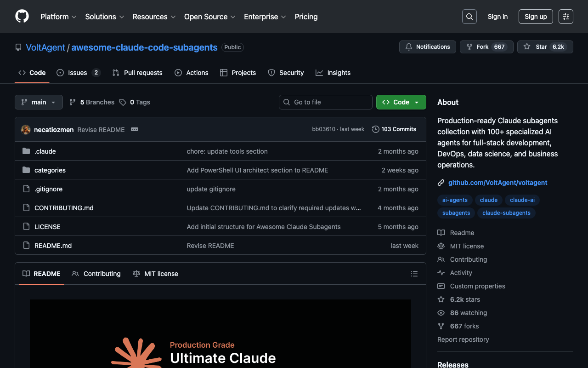Open the categories folder
This screenshot has width=588, height=368.
coord(50,170)
